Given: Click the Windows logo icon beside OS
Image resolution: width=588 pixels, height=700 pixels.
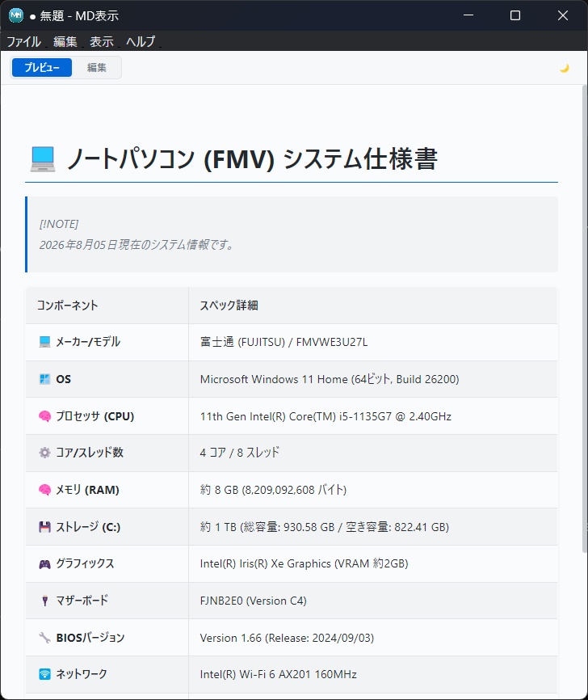Looking at the screenshot, I should (x=44, y=379).
